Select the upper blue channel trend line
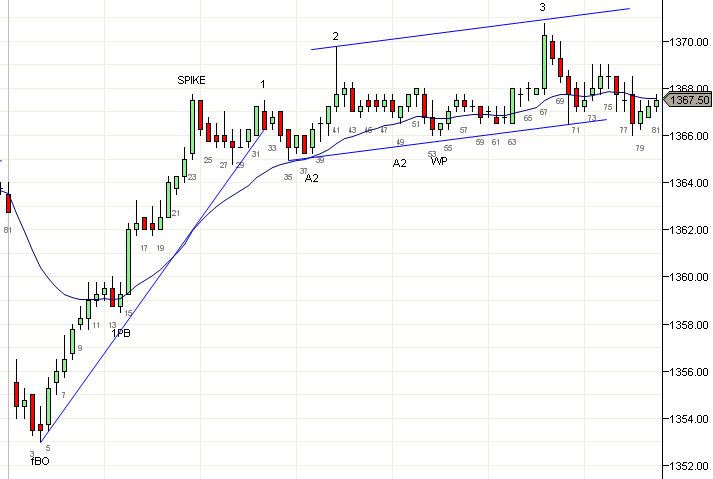This screenshot has height=479, width=713. 470,29
